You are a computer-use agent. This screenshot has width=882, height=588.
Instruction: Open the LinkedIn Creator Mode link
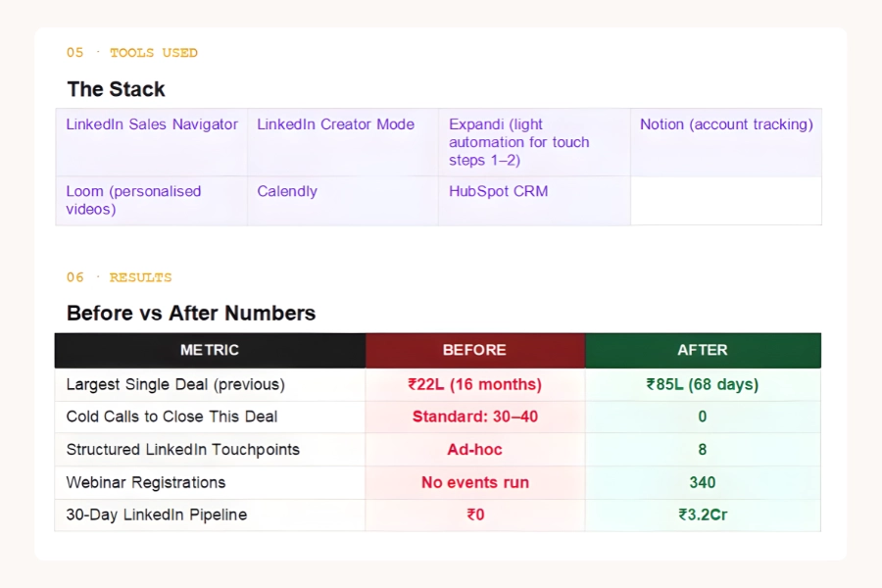334,124
